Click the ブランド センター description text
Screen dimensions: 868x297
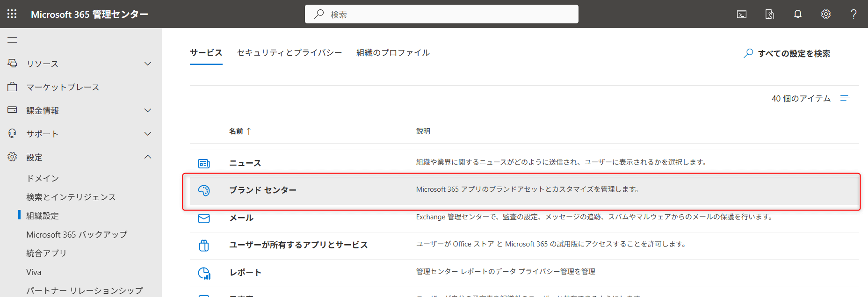click(528, 189)
